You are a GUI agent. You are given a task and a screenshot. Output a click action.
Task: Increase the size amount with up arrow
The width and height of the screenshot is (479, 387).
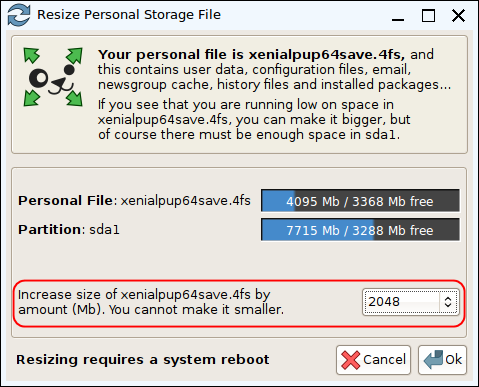(448, 299)
